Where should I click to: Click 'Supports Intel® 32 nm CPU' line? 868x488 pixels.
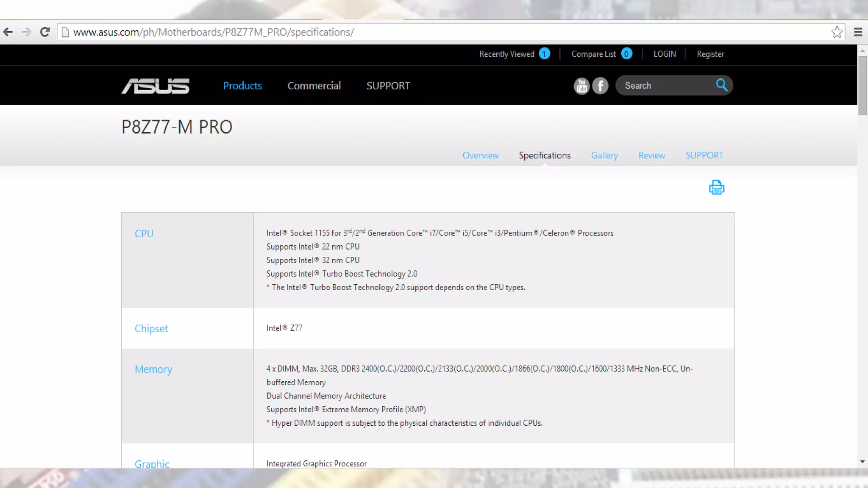(313, 260)
